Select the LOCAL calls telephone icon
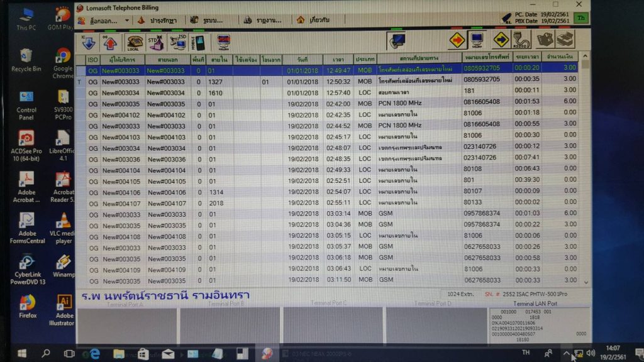 pos(133,43)
